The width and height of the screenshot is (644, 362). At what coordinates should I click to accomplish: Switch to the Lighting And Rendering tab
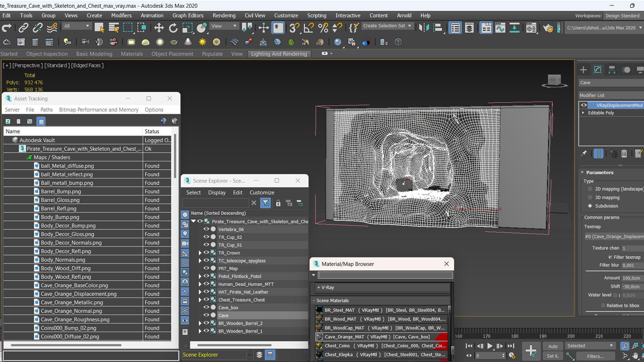click(x=279, y=54)
